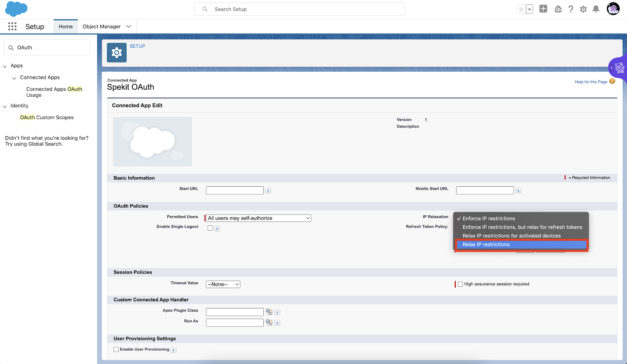Open the user profile avatar
The width and height of the screenshot is (627, 364).
pos(613,9)
